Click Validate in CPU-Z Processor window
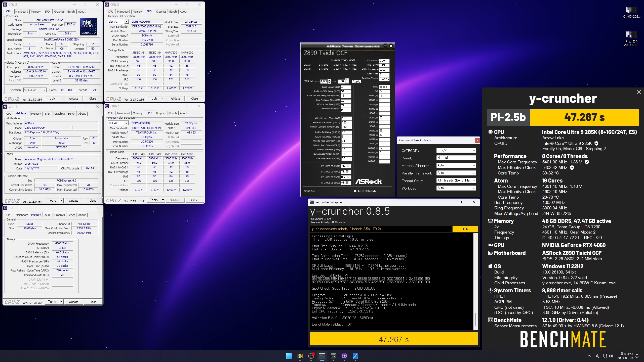This screenshot has width=644, height=362. 73,99
